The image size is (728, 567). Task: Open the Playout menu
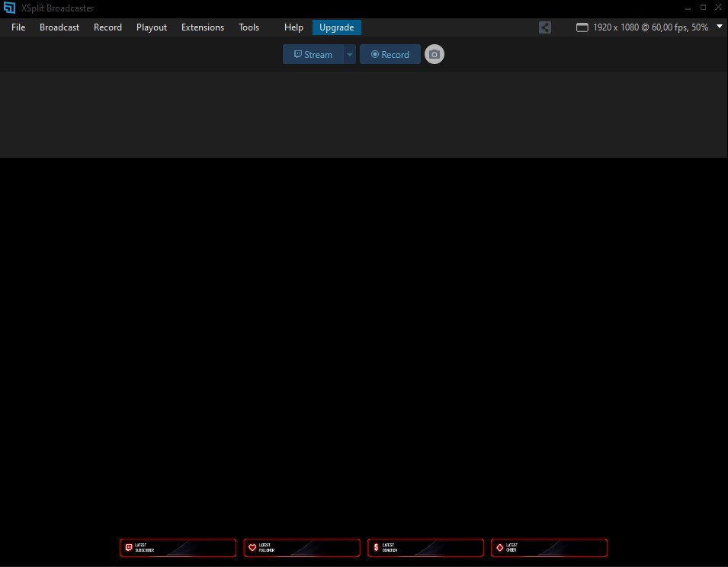(152, 27)
